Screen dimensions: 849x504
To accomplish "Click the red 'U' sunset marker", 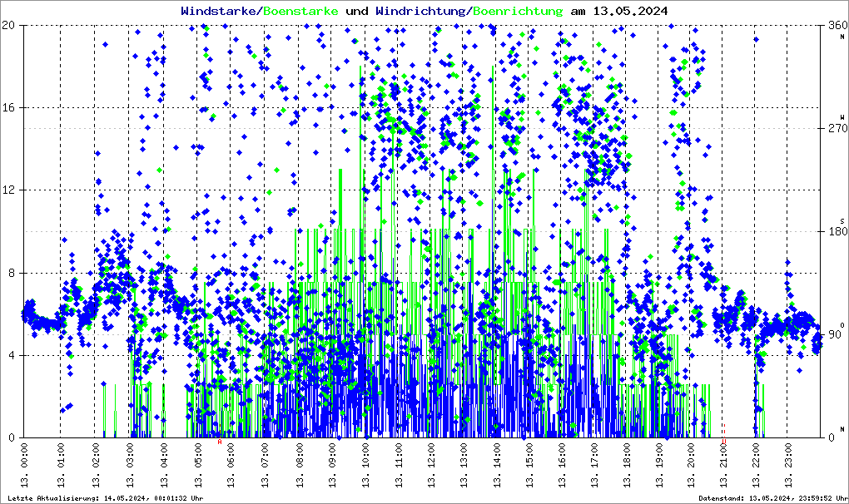I will (723, 442).
